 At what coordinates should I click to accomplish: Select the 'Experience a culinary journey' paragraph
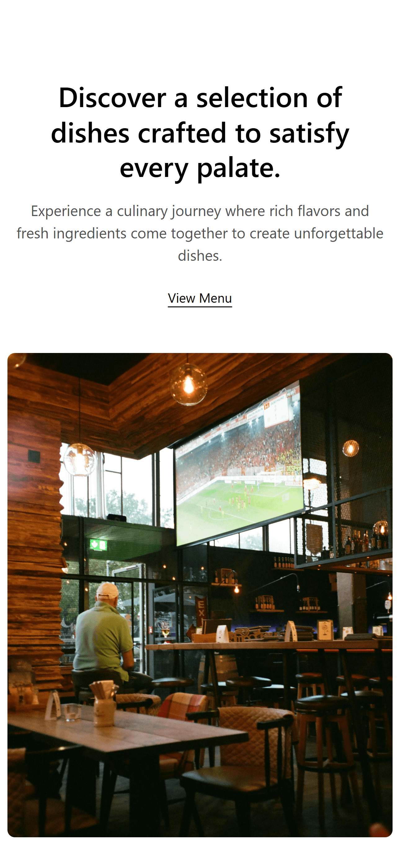click(200, 233)
